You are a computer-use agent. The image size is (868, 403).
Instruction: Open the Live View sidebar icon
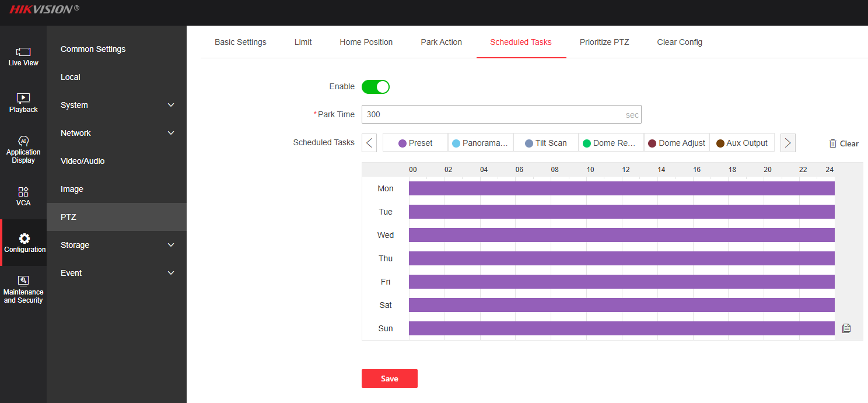pos(23,52)
